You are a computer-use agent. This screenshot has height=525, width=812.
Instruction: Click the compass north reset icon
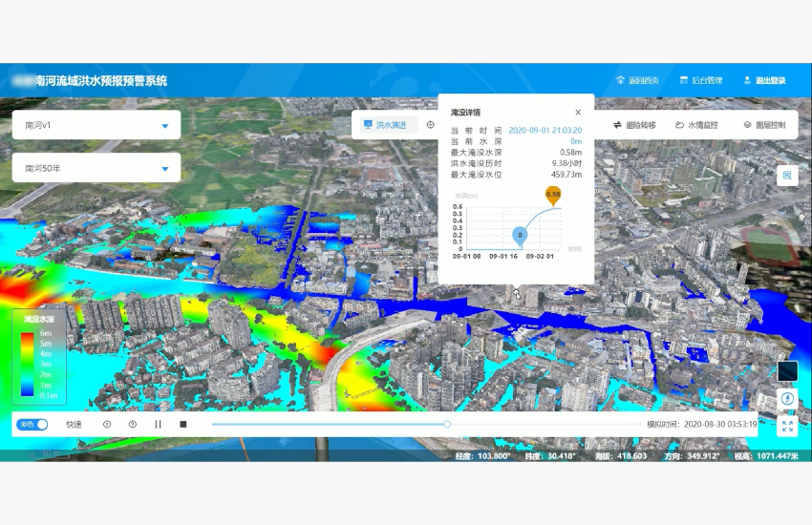(787, 399)
